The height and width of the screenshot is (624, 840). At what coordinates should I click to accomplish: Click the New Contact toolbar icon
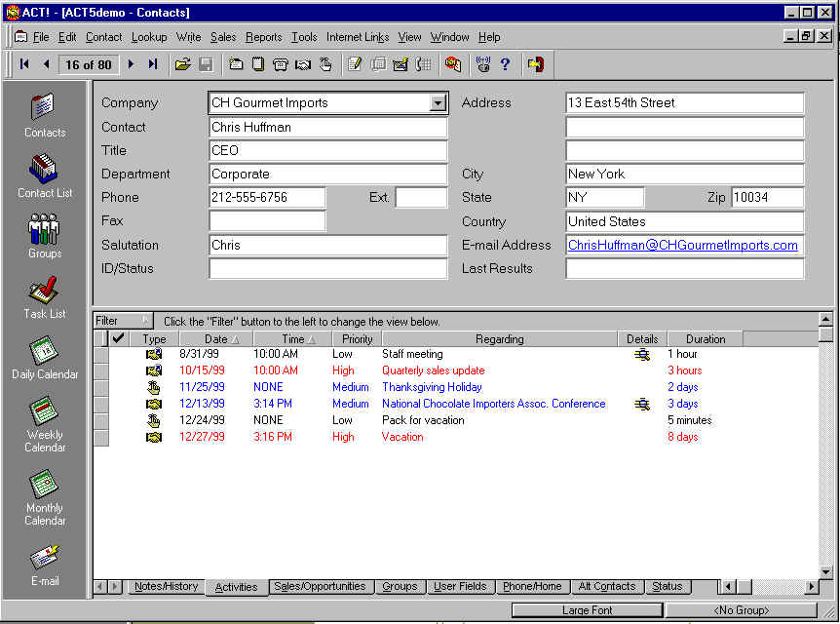pyautogui.click(x=236, y=64)
